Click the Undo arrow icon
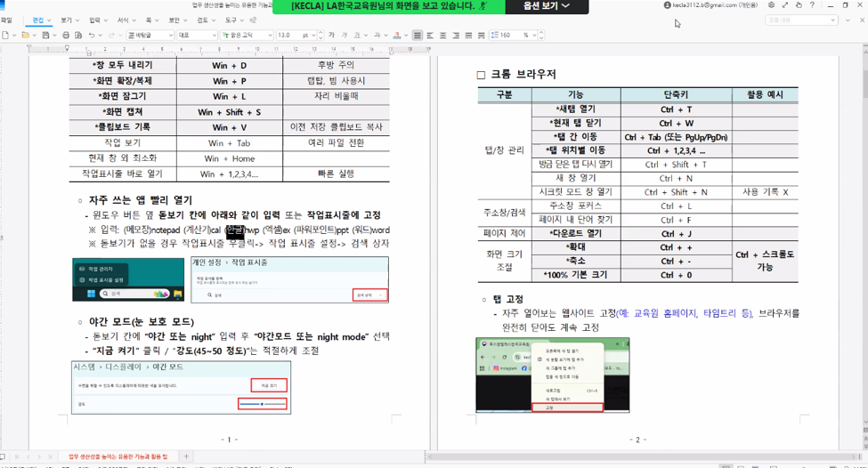Image resolution: width=868 pixels, height=468 pixels. coord(91,36)
